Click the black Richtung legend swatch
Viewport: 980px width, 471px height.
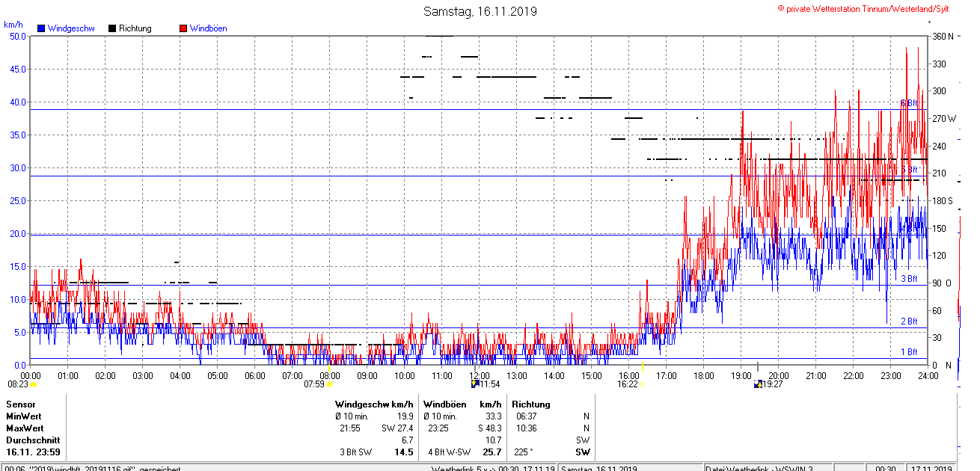112,28
